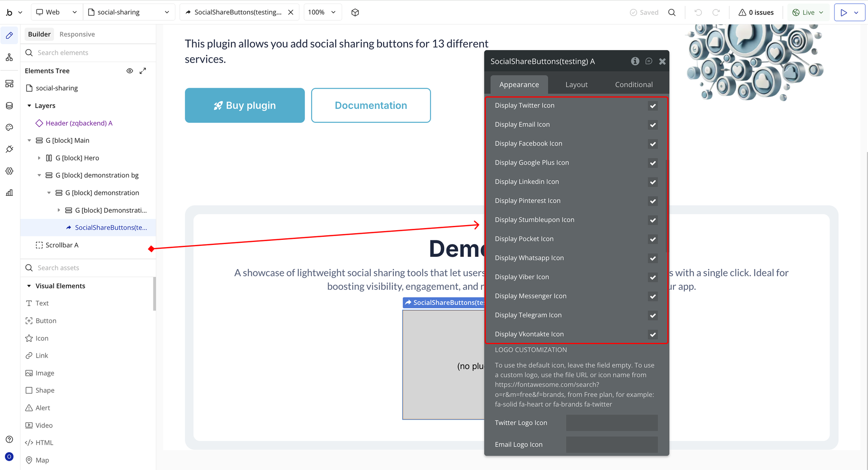Uncheck Display Twitter Icon checkbox

coord(653,106)
